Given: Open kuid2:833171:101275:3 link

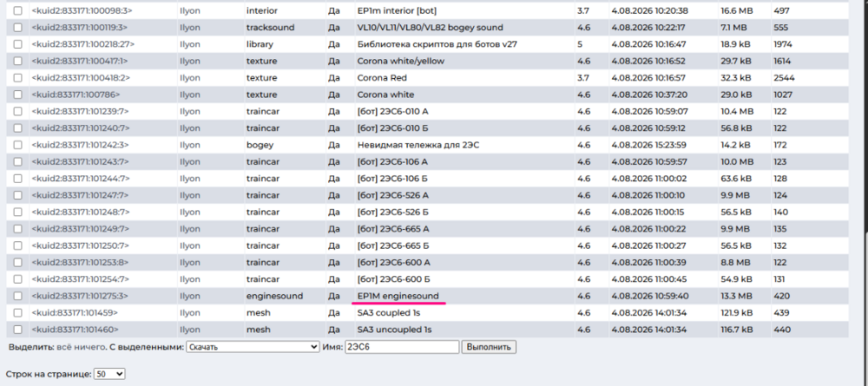Looking at the screenshot, I should pos(80,296).
